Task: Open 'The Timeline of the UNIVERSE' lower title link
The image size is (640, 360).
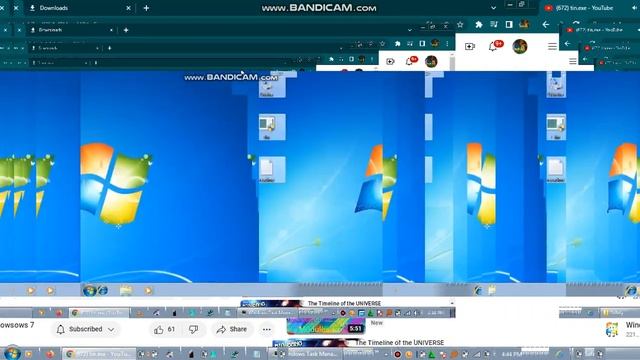Action: coord(400,342)
